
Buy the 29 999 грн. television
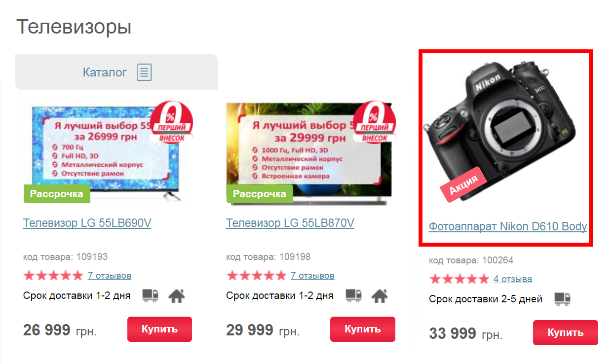point(363,329)
